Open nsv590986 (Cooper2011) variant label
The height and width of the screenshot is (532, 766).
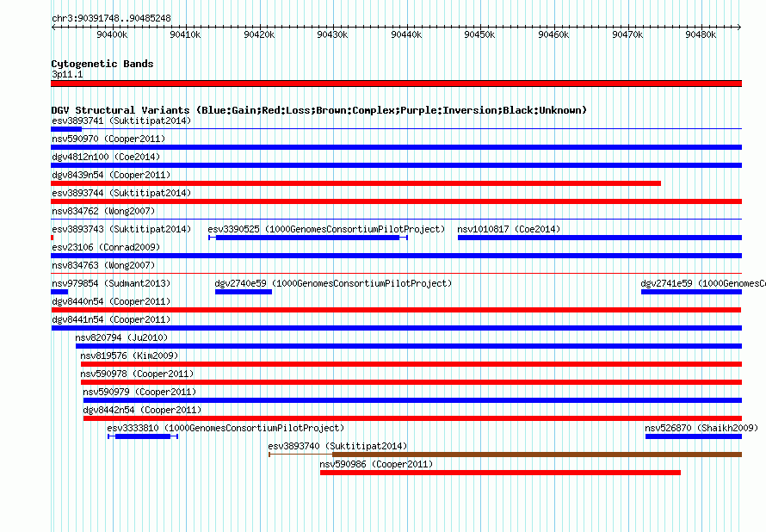(x=376, y=464)
